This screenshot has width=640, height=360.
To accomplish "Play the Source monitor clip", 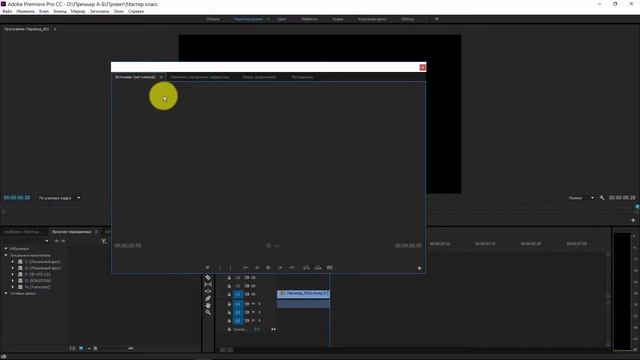I will click(x=268, y=268).
